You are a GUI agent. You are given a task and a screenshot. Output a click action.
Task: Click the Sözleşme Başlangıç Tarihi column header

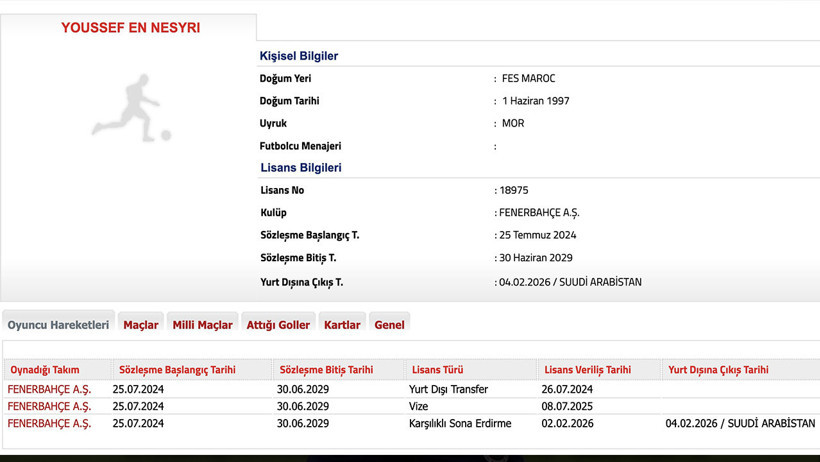pos(177,370)
